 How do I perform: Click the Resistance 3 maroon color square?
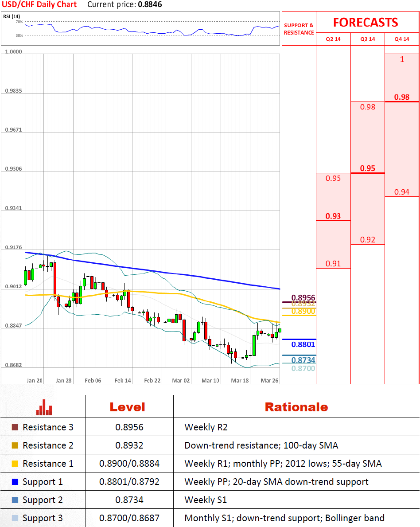15,427
